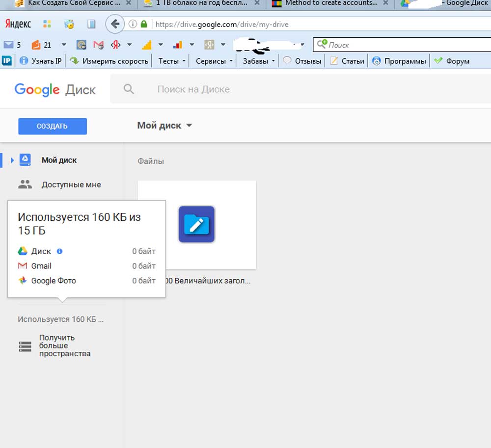This screenshot has height=448, width=491.
Task: Expand the Мой диск tree arrow
Action: coord(12,160)
